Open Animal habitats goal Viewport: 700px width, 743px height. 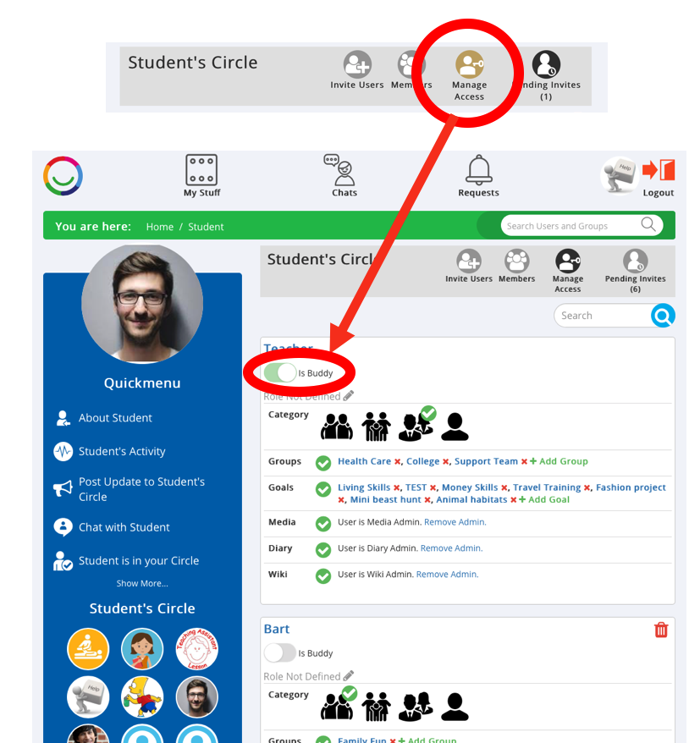coord(471,499)
